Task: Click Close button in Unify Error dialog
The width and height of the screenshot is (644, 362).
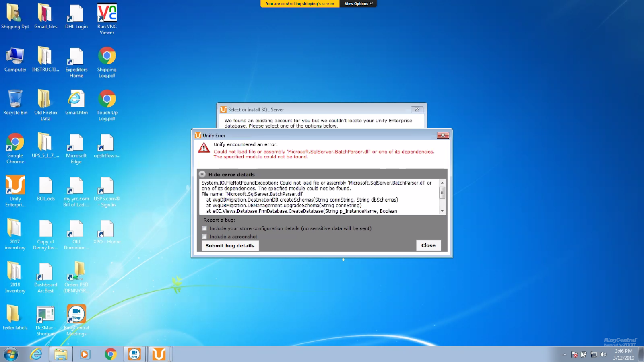Action: point(428,245)
